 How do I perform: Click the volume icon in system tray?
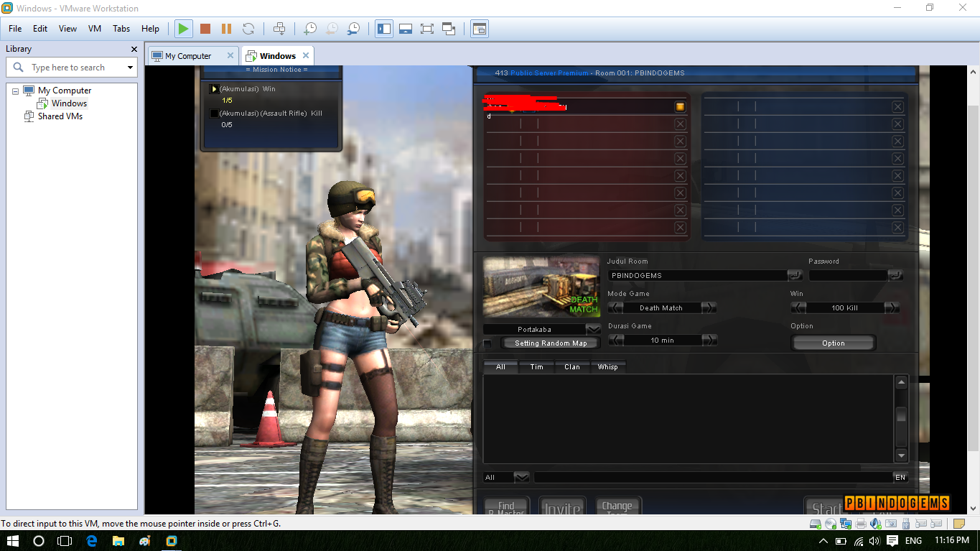[x=874, y=540]
